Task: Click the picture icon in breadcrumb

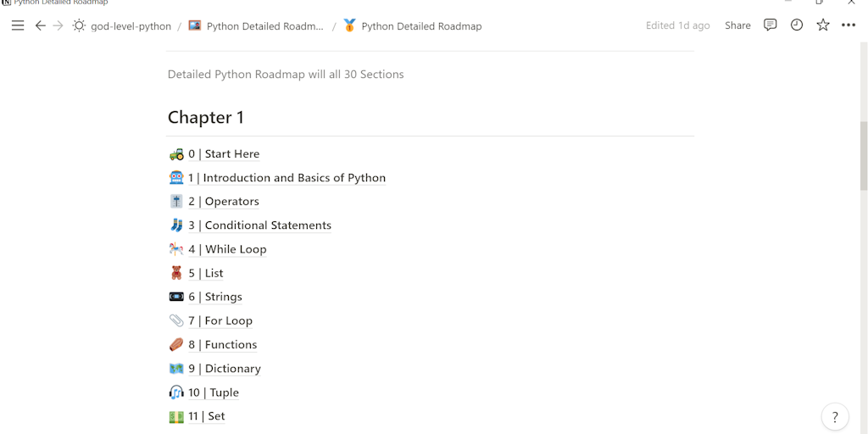Action: (194, 25)
